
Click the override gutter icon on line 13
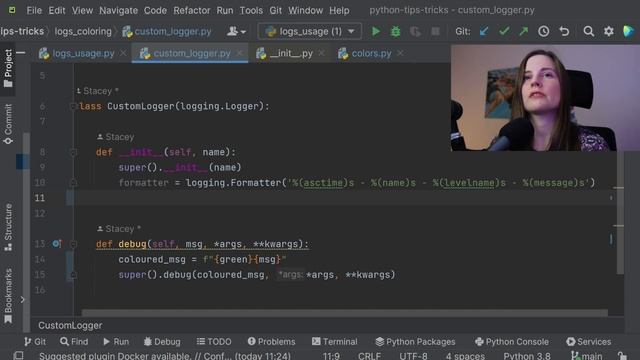(x=57, y=244)
